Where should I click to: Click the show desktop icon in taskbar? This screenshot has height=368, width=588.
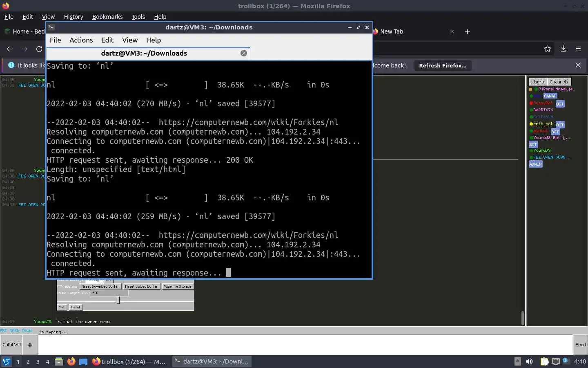click(x=83, y=361)
